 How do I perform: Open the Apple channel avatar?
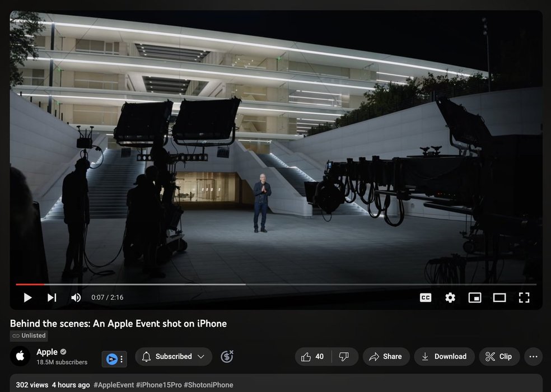pyautogui.click(x=20, y=356)
